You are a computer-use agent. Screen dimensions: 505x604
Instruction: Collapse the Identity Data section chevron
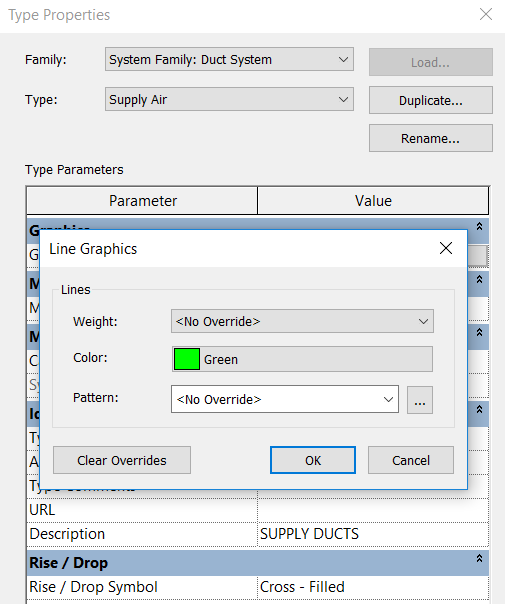[x=479, y=409]
